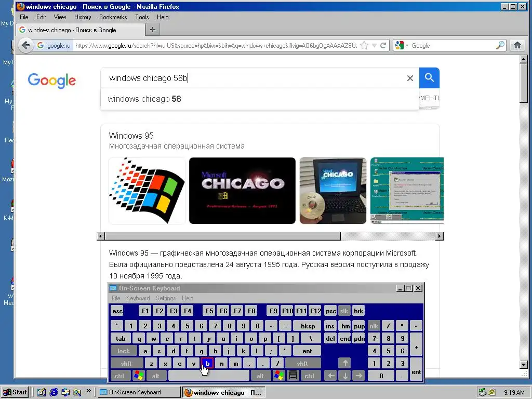This screenshot has height=399, width=532.
Task: Click the up arrow key on keyboard
Action: click(345, 363)
